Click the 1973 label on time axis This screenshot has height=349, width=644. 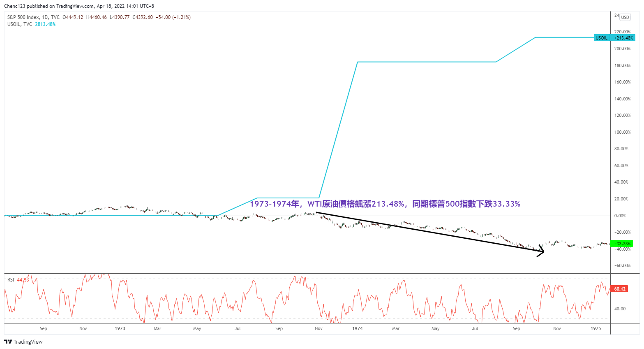(x=120, y=328)
